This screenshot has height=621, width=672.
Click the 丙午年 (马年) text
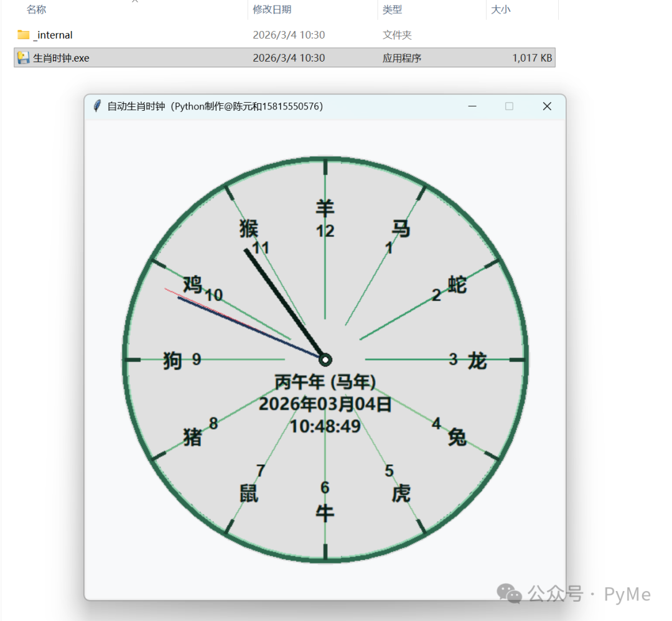[325, 382]
